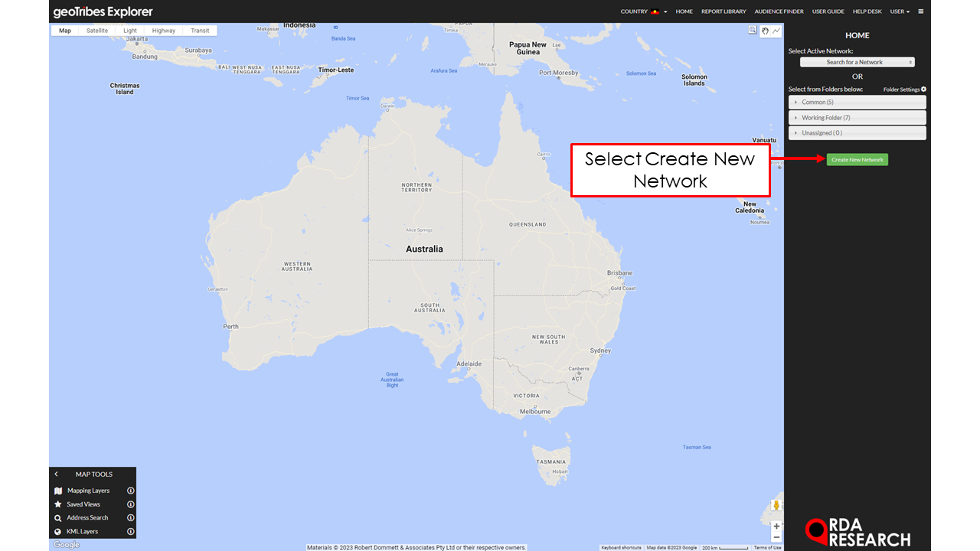980x551 pixels.
Task: Open KML Layers in Map Tools
Action: click(82, 531)
